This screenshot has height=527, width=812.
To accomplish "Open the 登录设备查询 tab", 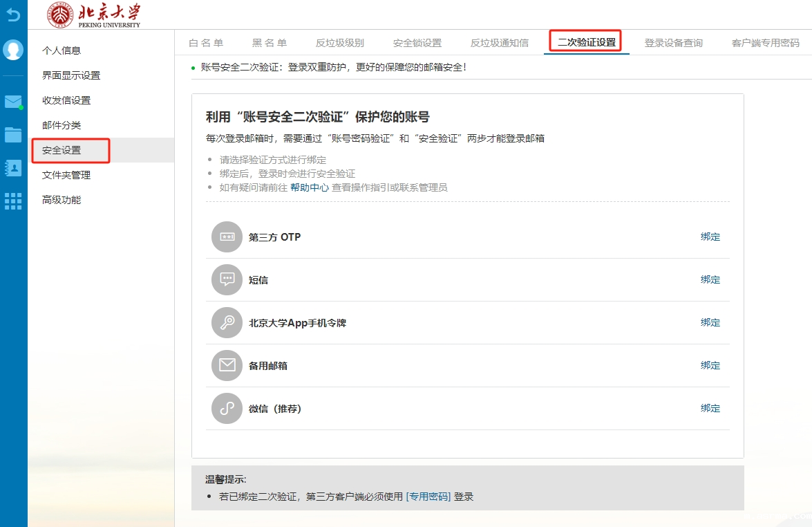I will point(673,43).
